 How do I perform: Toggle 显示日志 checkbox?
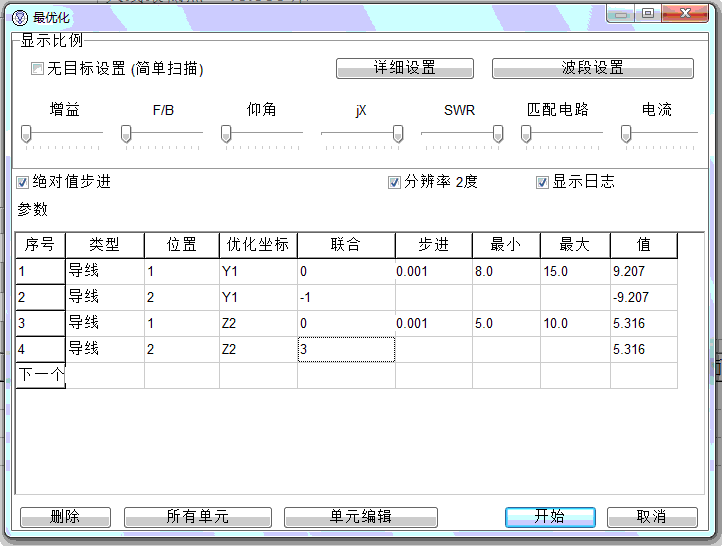pos(542,182)
